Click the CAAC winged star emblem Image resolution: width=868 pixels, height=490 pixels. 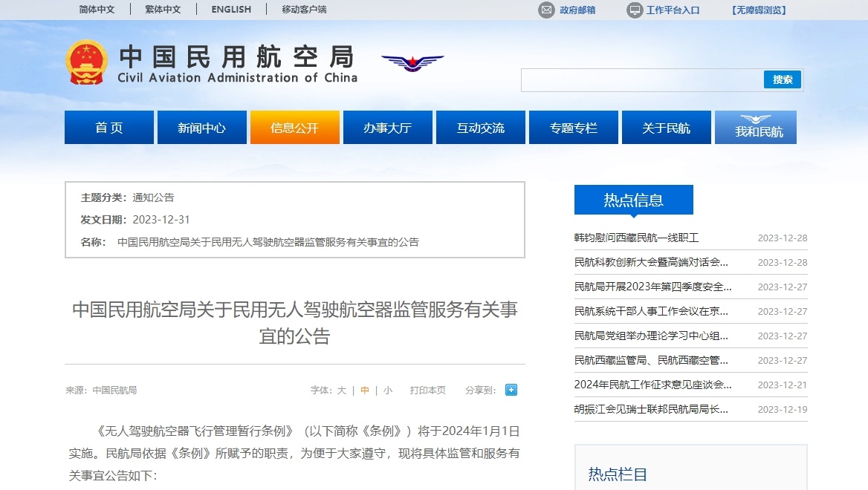click(x=412, y=62)
